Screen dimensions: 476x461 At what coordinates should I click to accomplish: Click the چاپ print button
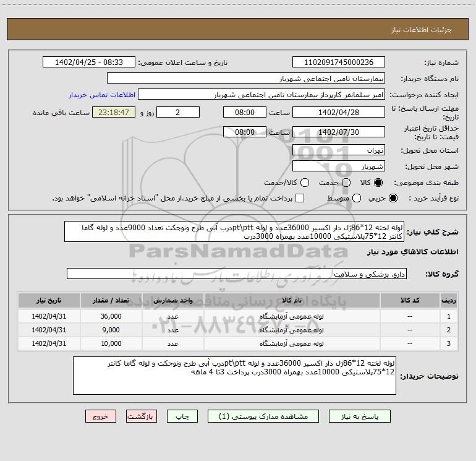[182, 416]
